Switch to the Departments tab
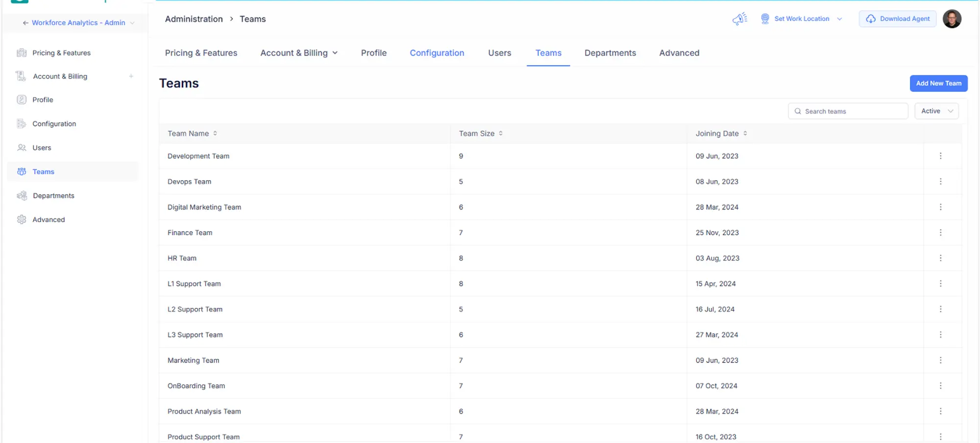 [x=610, y=53]
